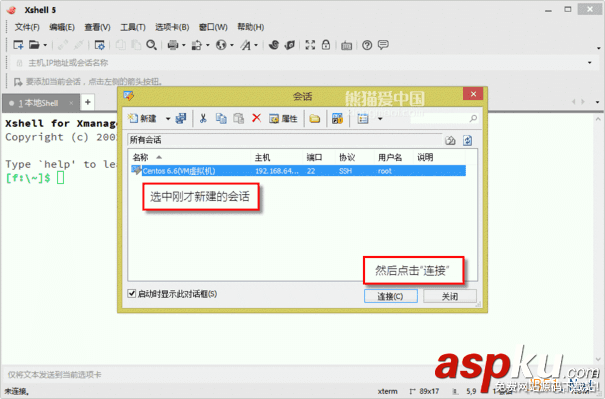Click the padlock lock-screen icon
605x399 pixels.
coord(326,45)
